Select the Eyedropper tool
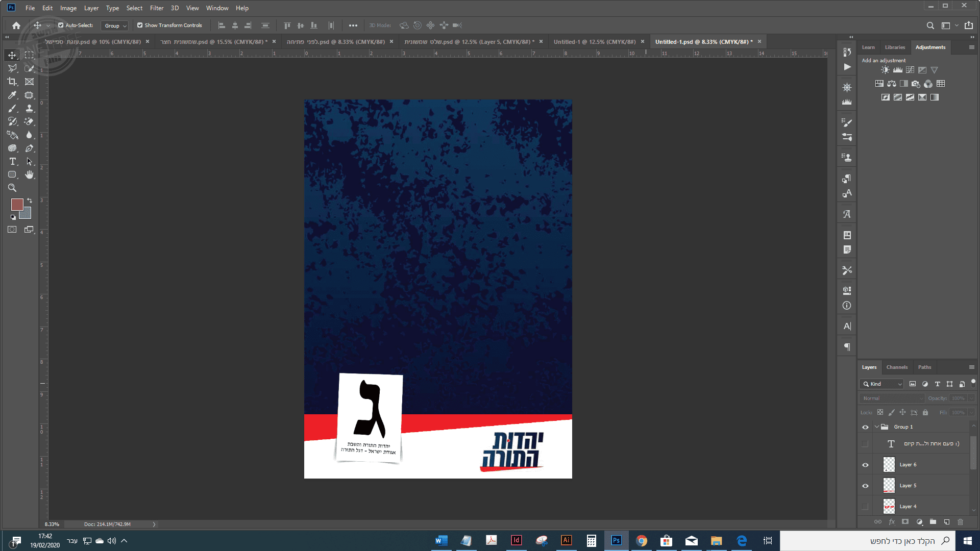980x551 pixels. [x=12, y=95]
